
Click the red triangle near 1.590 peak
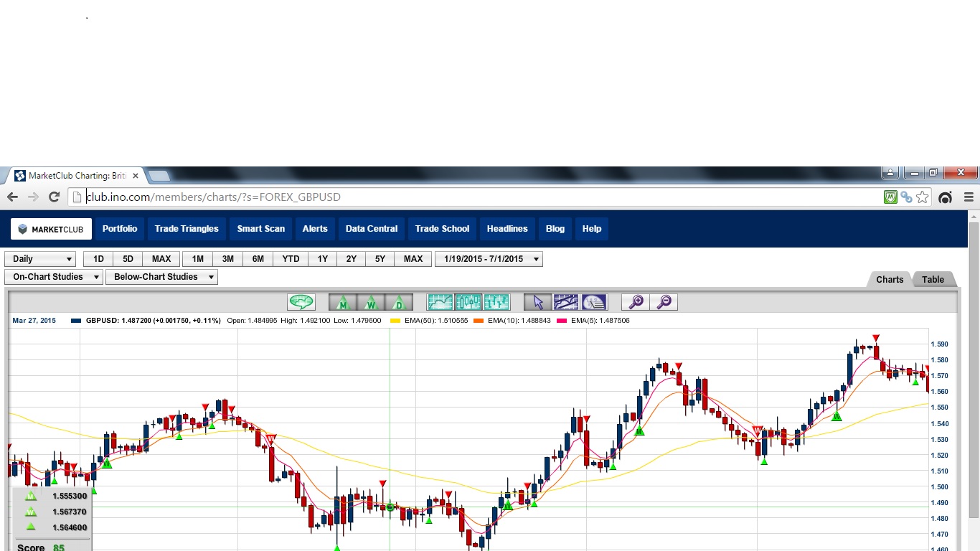[876, 338]
